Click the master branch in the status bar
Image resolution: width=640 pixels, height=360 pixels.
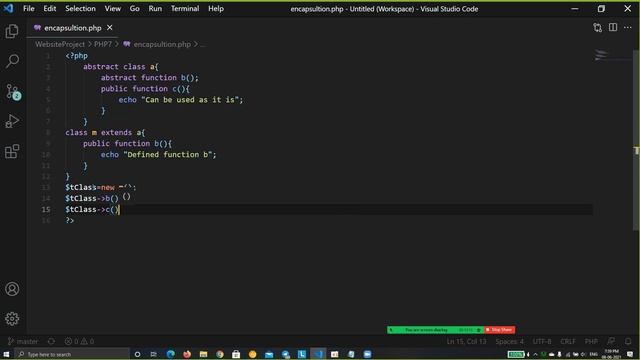23,341
